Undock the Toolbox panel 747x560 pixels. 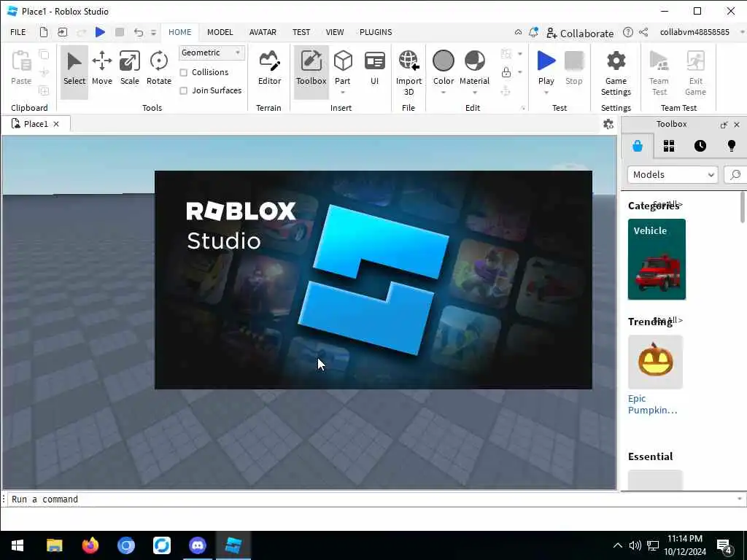pos(724,125)
